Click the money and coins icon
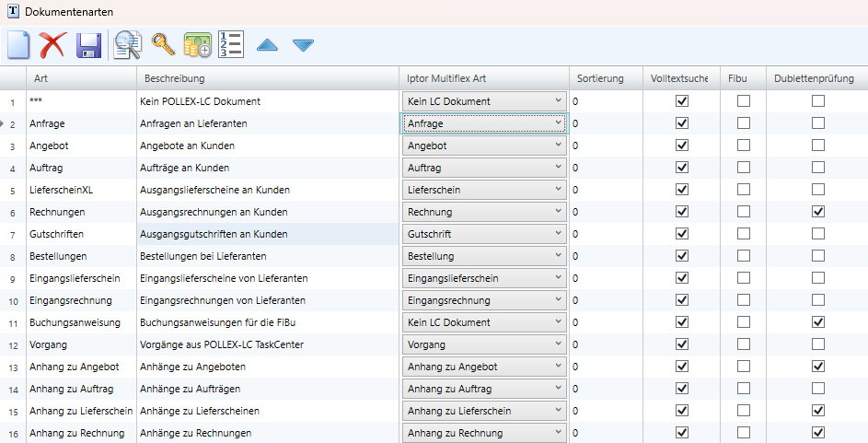868x443 pixels. (x=197, y=44)
